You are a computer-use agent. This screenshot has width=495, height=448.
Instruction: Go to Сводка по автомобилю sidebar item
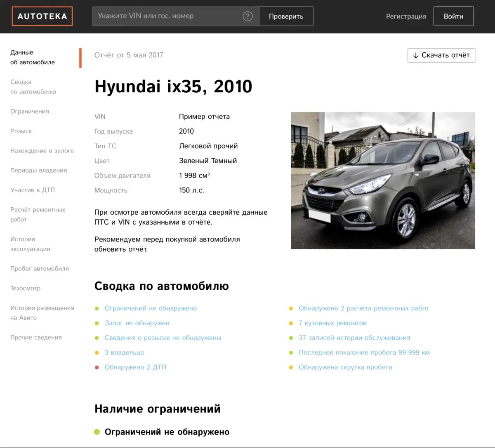[x=33, y=87]
